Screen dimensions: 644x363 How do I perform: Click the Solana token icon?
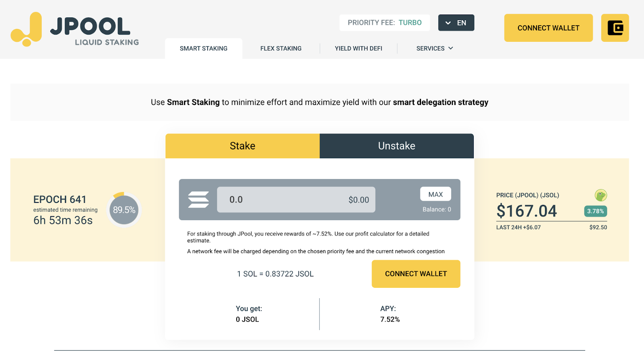tap(198, 200)
